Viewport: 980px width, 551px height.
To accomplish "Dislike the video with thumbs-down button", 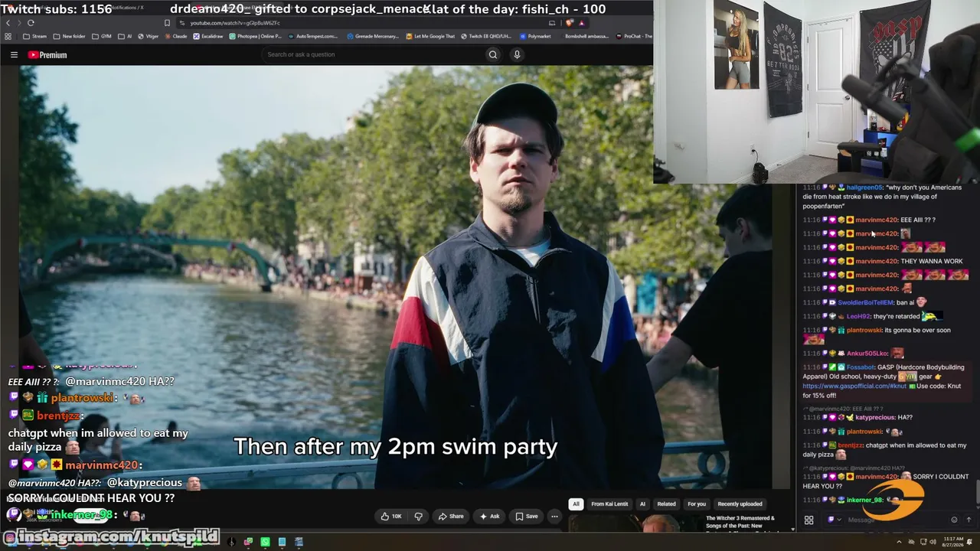I will coord(418,517).
